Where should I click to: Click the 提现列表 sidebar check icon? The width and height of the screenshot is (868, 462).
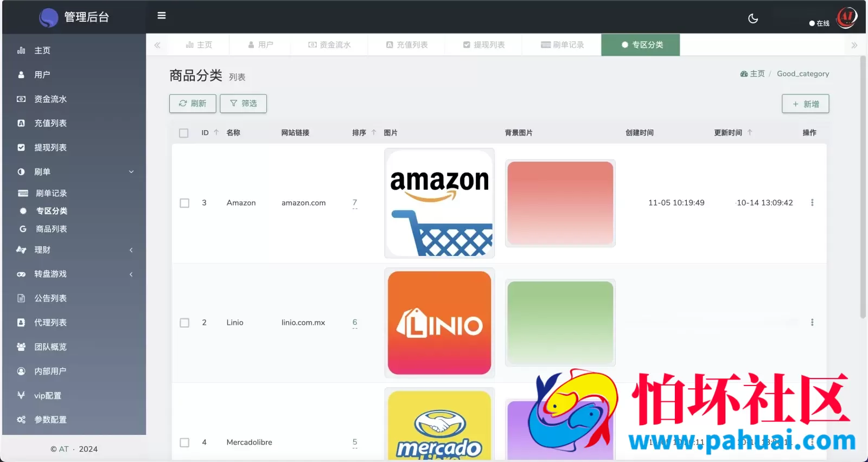(x=21, y=147)
